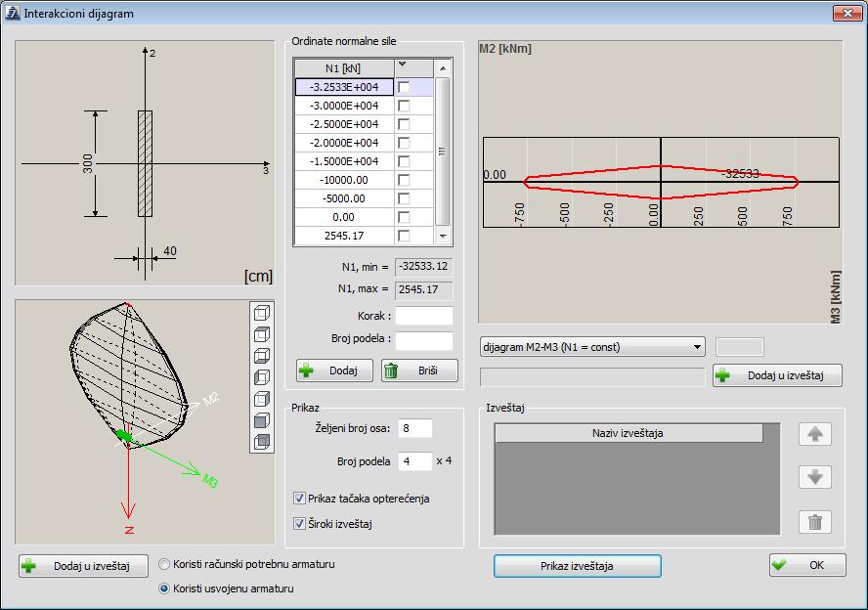Viewport: 868px width, 610px height.
Task: Confirm with the OK button
Action: 807,565
